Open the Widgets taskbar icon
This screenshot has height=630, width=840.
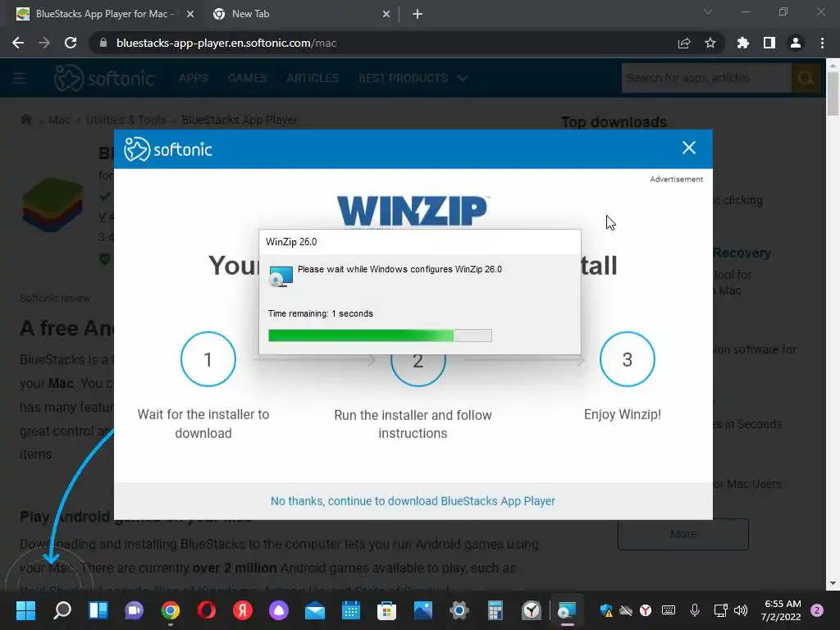click(98, 609)
